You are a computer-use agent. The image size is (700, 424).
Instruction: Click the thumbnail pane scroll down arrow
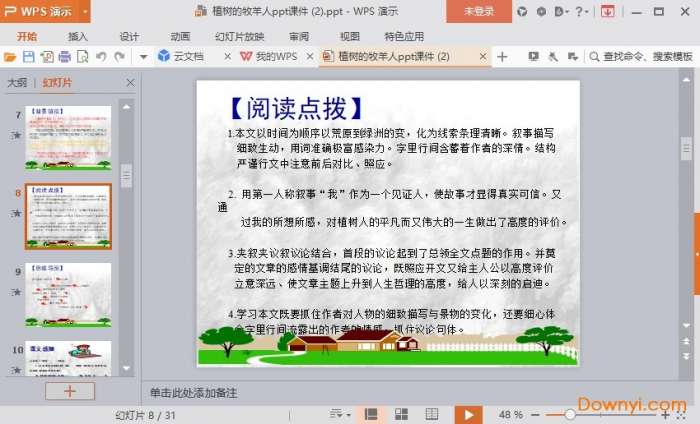click(x=127, y=368)
